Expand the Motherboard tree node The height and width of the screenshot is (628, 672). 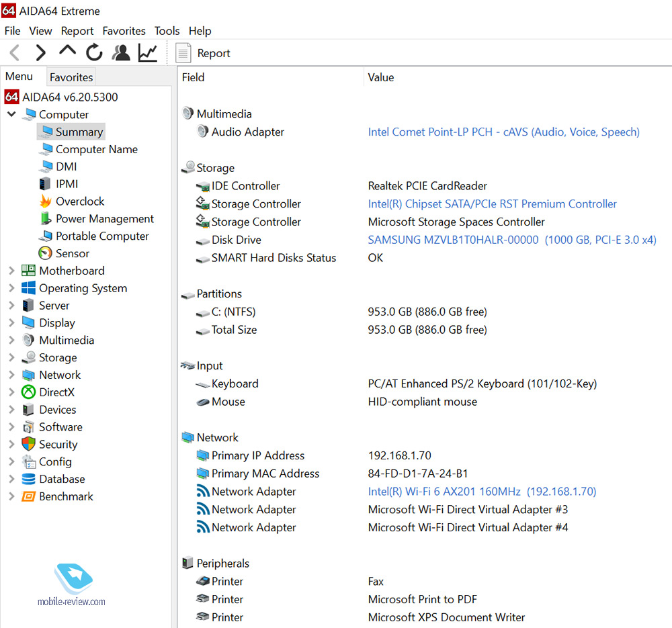(x=11, y=271)
